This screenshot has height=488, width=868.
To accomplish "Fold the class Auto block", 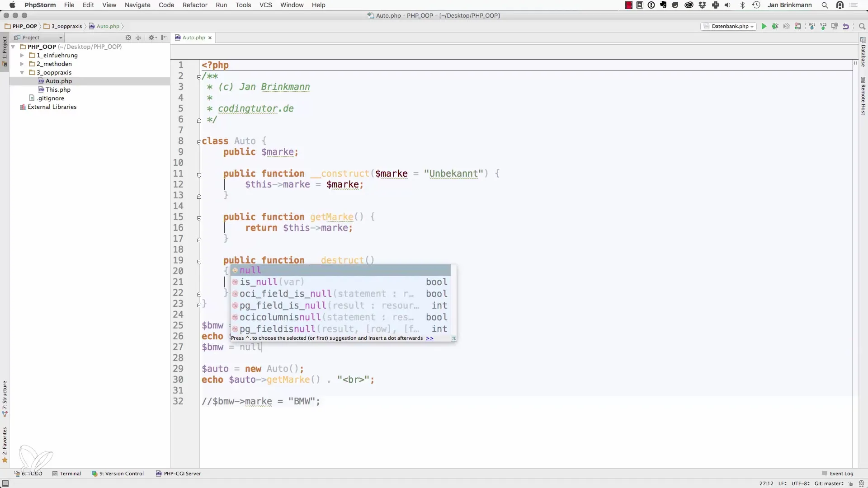I will (x=199, y=142).
